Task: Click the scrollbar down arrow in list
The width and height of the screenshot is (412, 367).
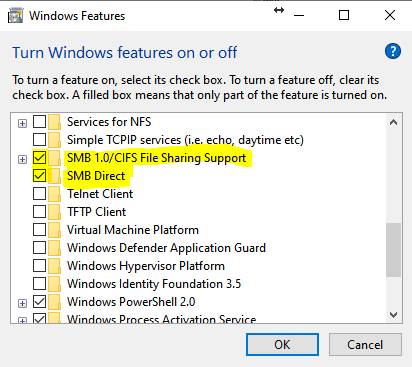Action: [393, 315]
